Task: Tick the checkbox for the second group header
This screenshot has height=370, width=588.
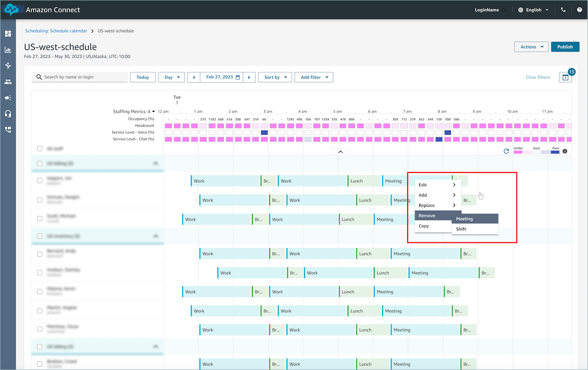Action: tap(40, 236)
